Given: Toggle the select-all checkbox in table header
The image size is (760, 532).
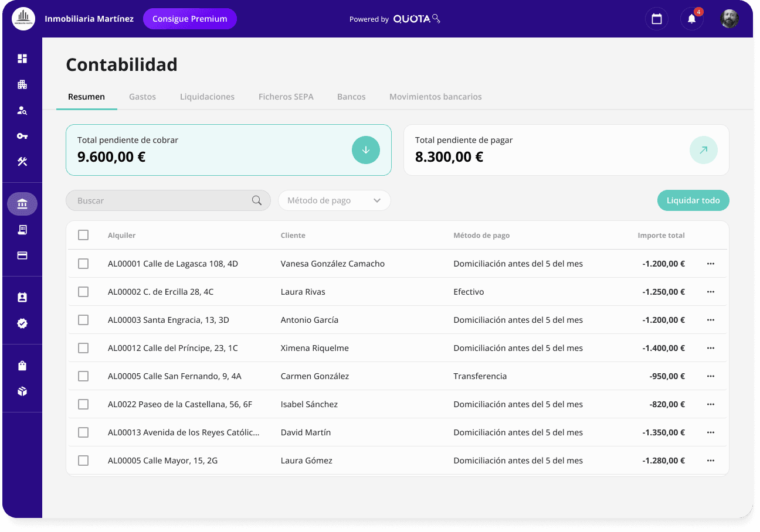Looking at the screenshot, I should pos(83,235).
